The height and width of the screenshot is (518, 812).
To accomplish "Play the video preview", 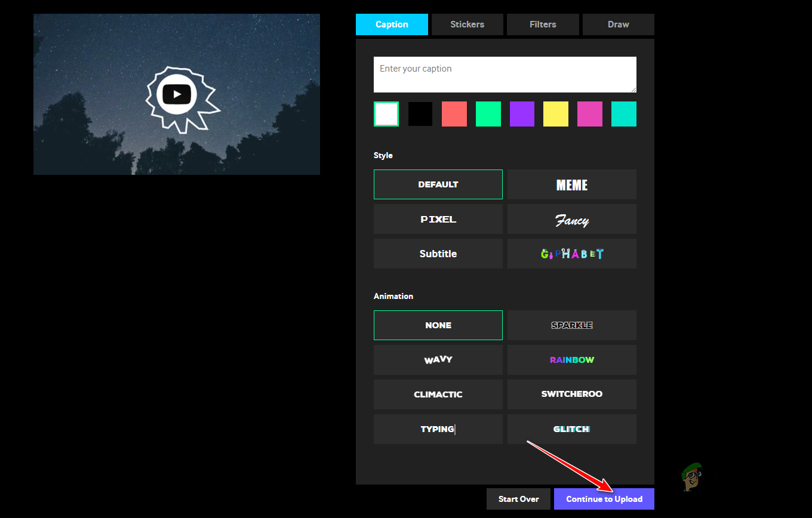I will pyautogui.click(x=177, y=94).
